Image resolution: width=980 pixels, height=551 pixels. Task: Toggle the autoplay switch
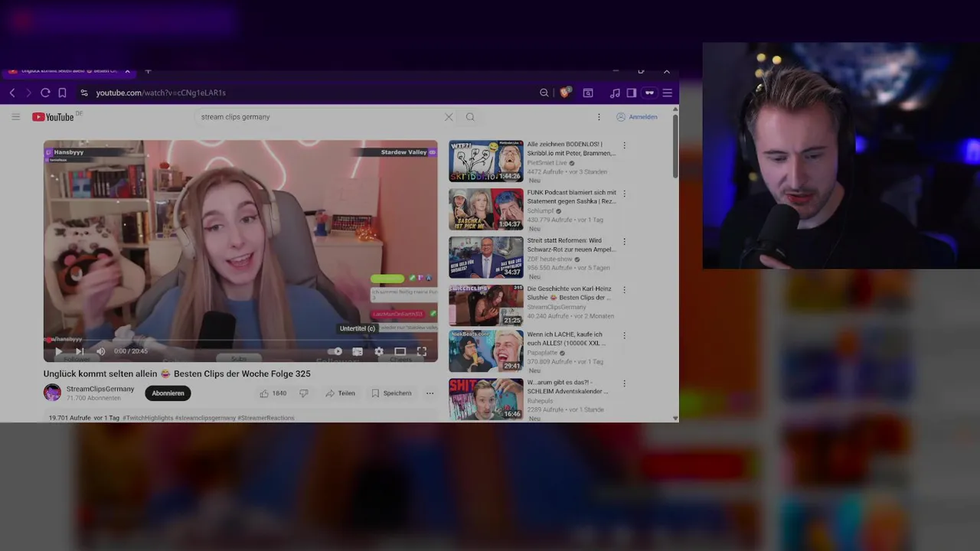(x=335, y=351)
